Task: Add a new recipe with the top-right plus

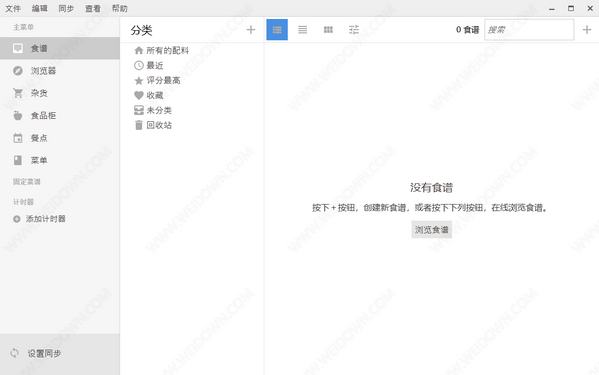Action: point(587,29)
